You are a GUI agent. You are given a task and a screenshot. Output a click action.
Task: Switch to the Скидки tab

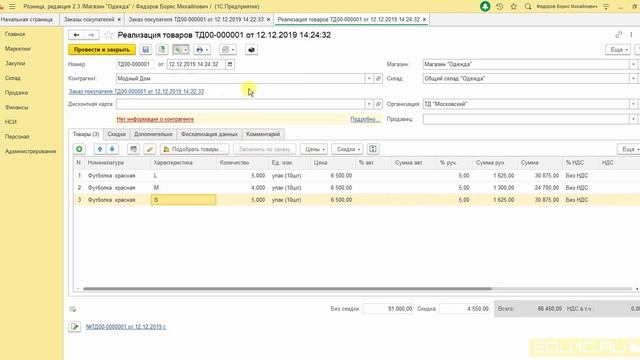click(116, 134)
